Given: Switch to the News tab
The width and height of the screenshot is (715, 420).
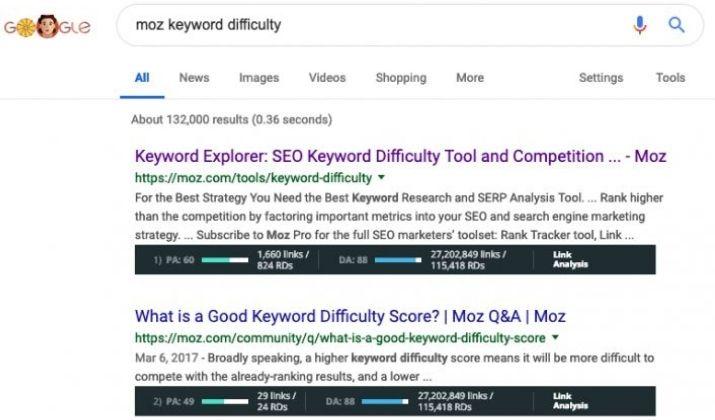Looking at the screenshot, I should [x=194, y=78].
